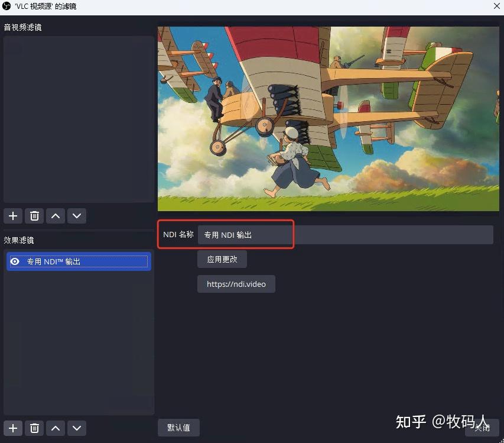Viewport: 504px width, 443px height.
Task: Click the 效果滤镜 section header
Action: (20, 240)
